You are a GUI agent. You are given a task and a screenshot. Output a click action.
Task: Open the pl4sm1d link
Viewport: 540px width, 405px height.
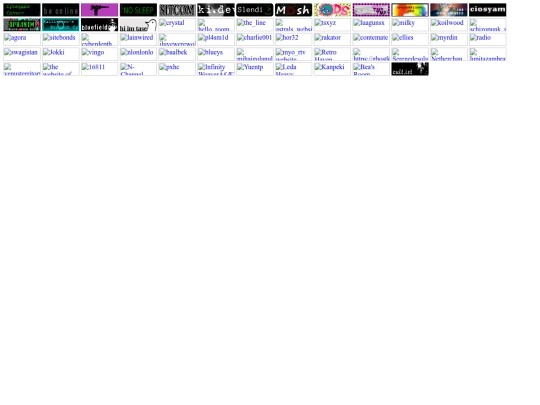(x=216, y=40)
